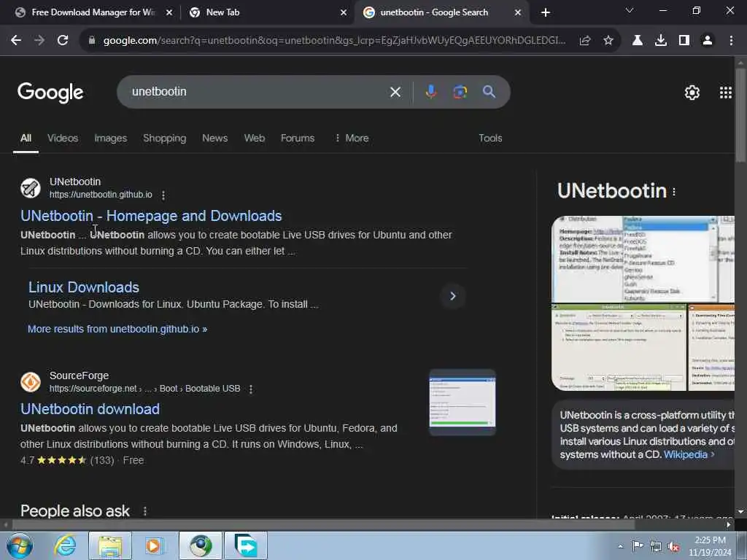Open the top UNetbootin knowledge panel image

point(643,259)
